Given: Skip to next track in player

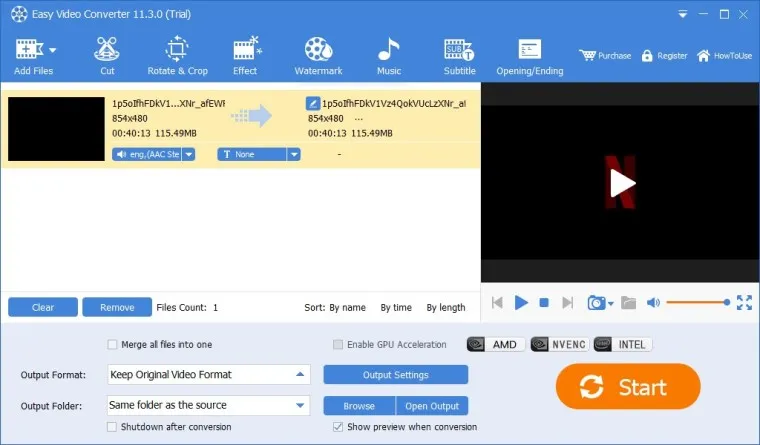Looking at the screenshot, I should tap(567, 303).
